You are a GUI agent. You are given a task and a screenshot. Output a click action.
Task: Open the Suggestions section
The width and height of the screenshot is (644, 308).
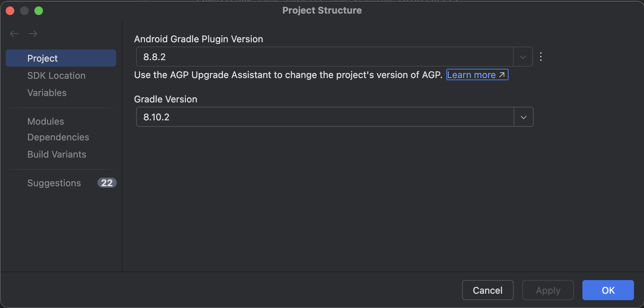click(54, 183)
